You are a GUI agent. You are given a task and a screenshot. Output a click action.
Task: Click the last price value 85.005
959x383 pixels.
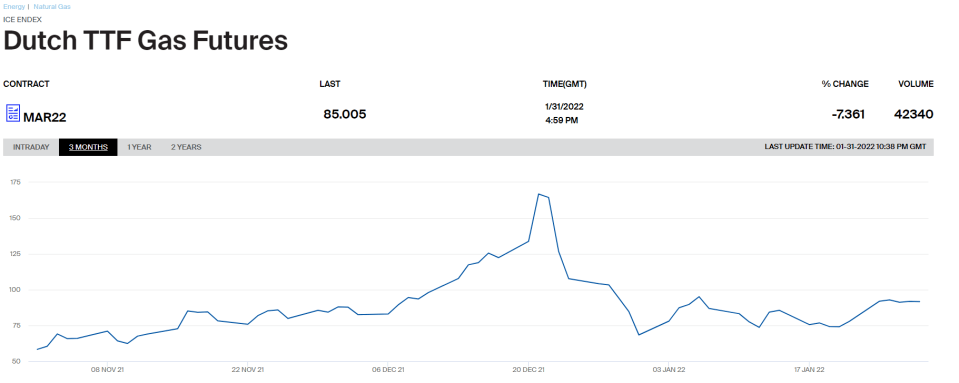[345, 114]
